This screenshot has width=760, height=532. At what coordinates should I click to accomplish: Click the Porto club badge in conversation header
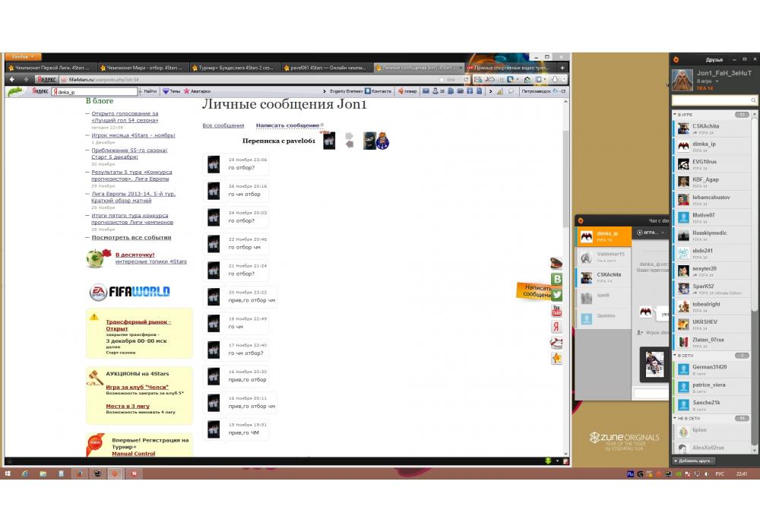coord(383,141)
